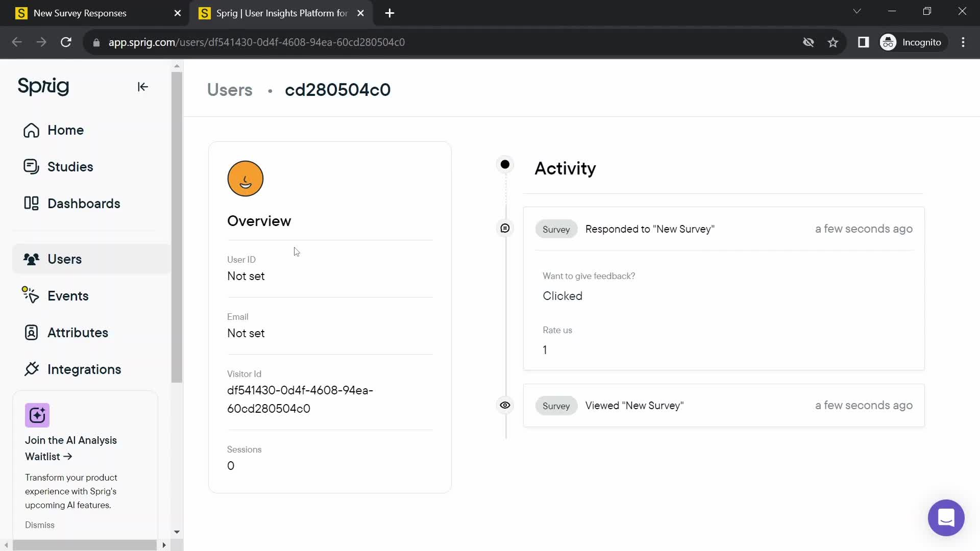This screenshot has height=551, width=980.
Task: Open a new browser tab
Action: [390, 13]
